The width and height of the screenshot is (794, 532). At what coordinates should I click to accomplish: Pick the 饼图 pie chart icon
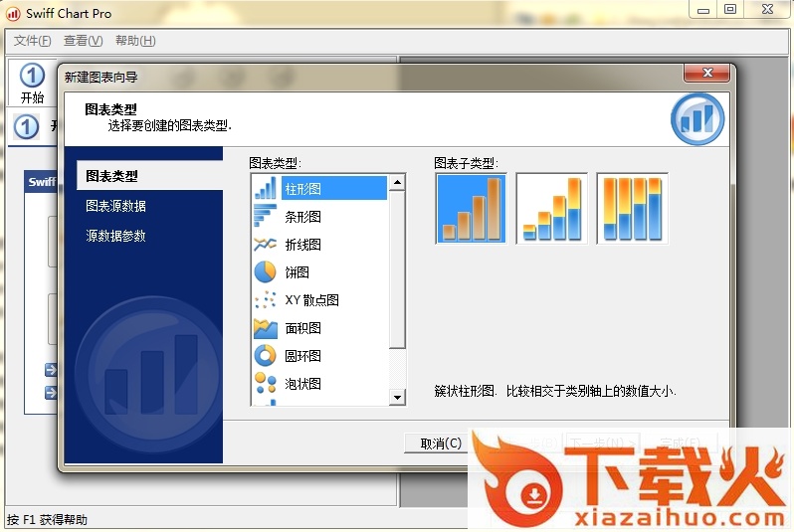pyautogui.click(x=266, y=272)
